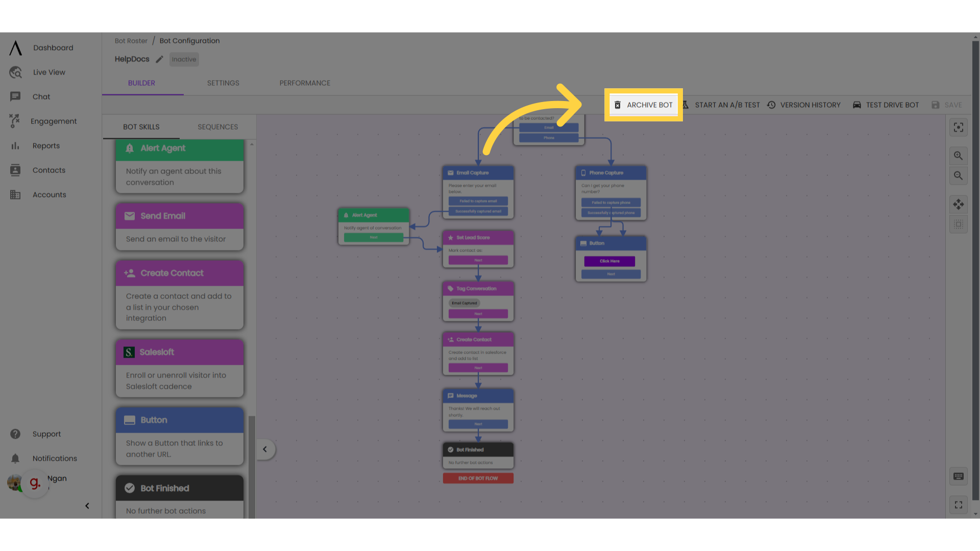
Task: Click the Create Contact node on canvas
Action: [x=478, y=354]
